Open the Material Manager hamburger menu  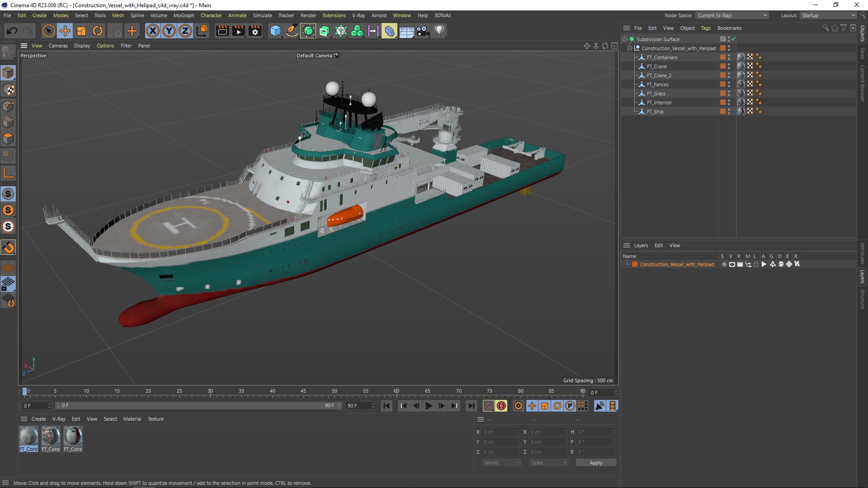(x=24, y=419)
